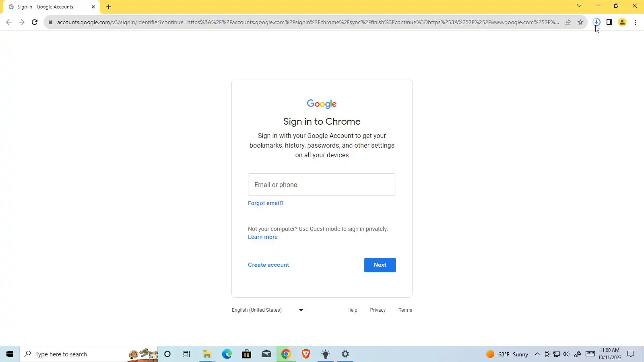The height and width of the screenshot is (362, 644).
Task: Open the Forgot email? link
Action: coord(266,203)
